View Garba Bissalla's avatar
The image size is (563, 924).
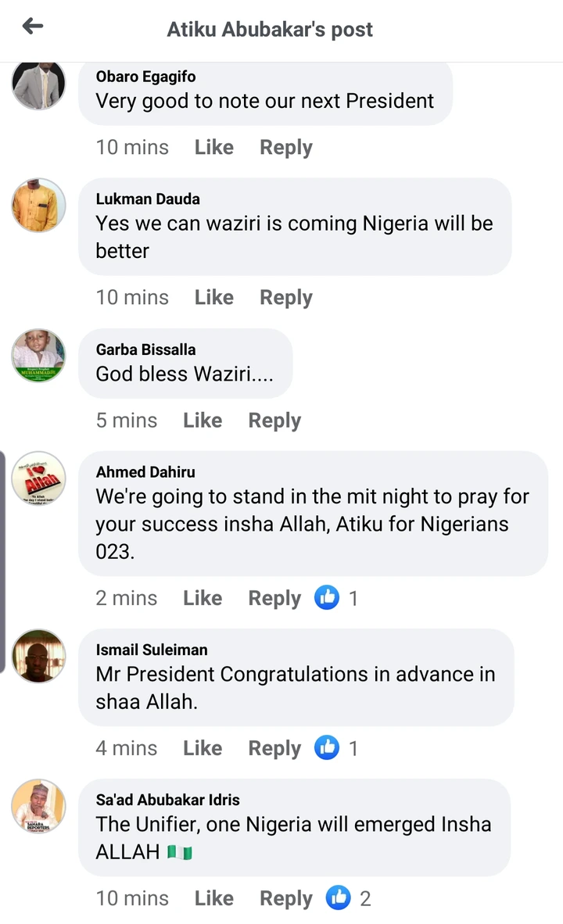click(x=39, y=355)
